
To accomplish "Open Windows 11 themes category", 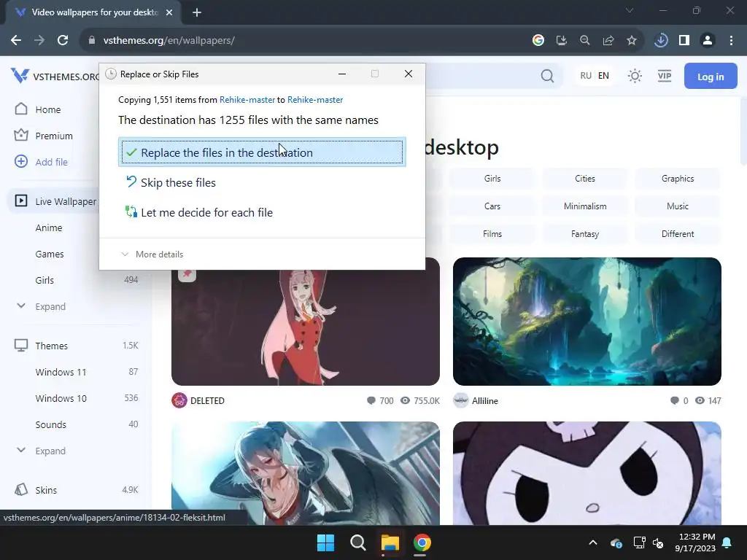I will coord(61,372).
